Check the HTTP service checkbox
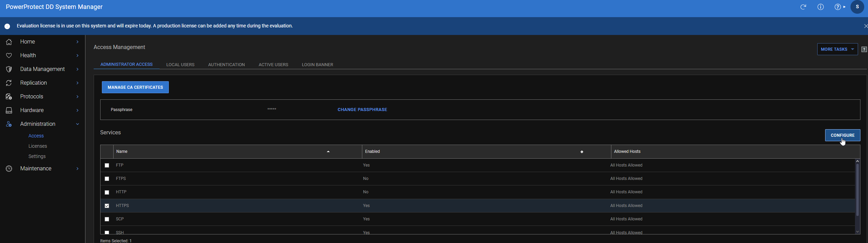The image size is (868, 243). (107, 192)
